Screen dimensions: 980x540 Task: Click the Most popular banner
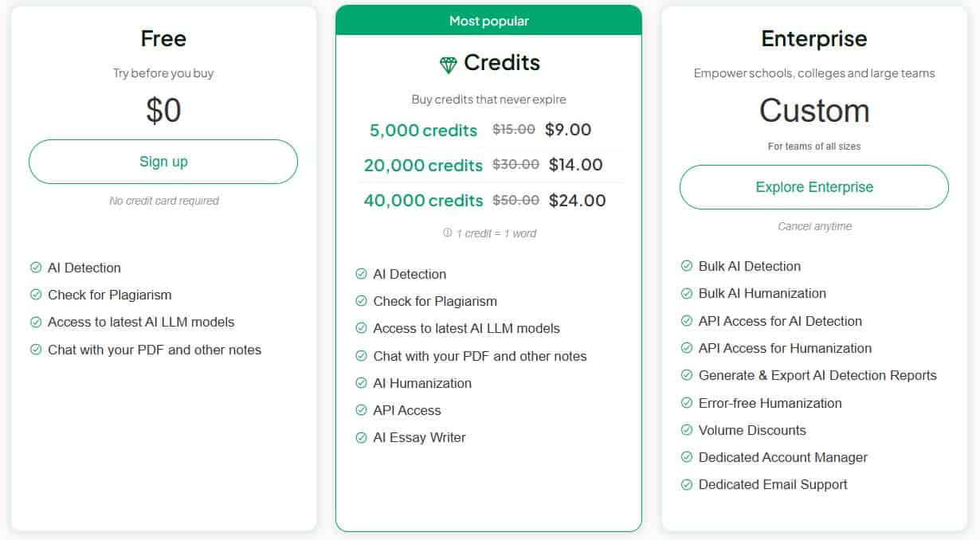pyautogui.click(x=489, y=21)
